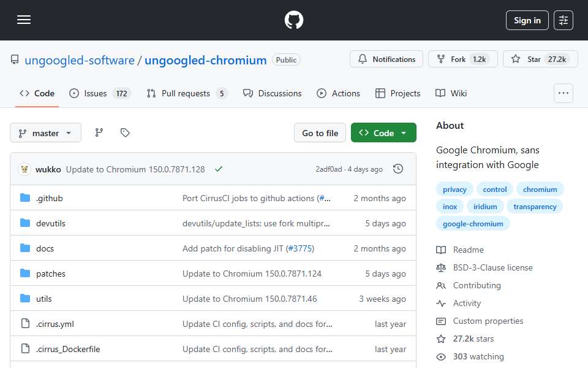View the Projects tab
588x368 pixels.
[x=398, y=93]
